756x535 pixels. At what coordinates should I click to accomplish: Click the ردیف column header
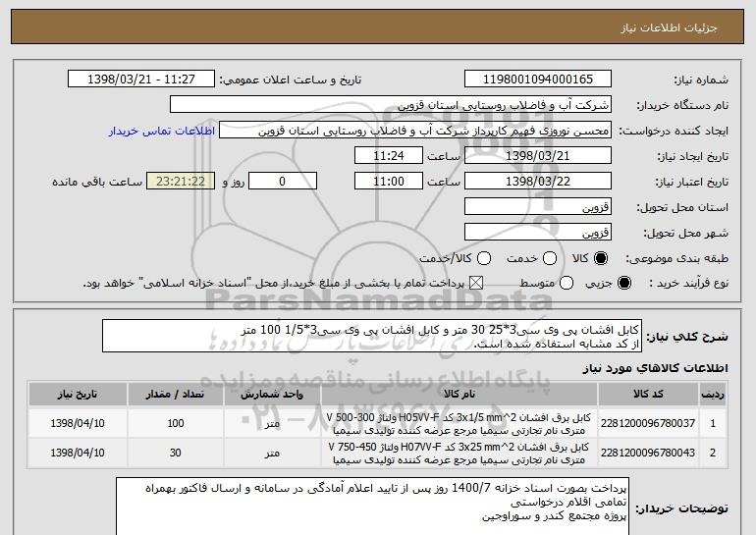coord(713,395)
